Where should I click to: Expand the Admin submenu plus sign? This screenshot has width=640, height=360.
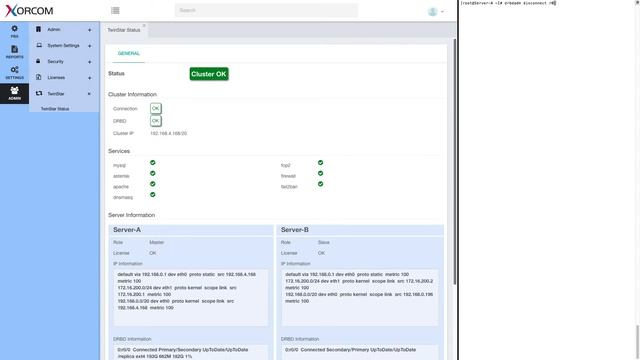(x=89, y=30)
